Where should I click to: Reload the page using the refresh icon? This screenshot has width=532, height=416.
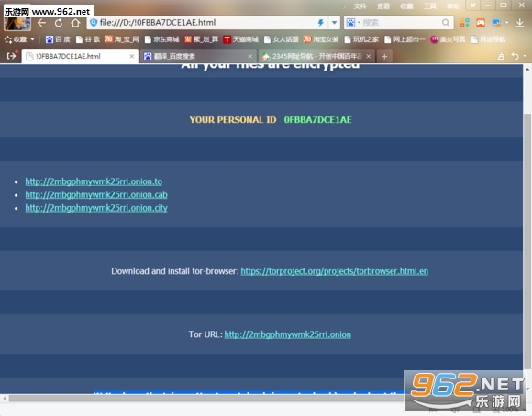click(59, 23)
